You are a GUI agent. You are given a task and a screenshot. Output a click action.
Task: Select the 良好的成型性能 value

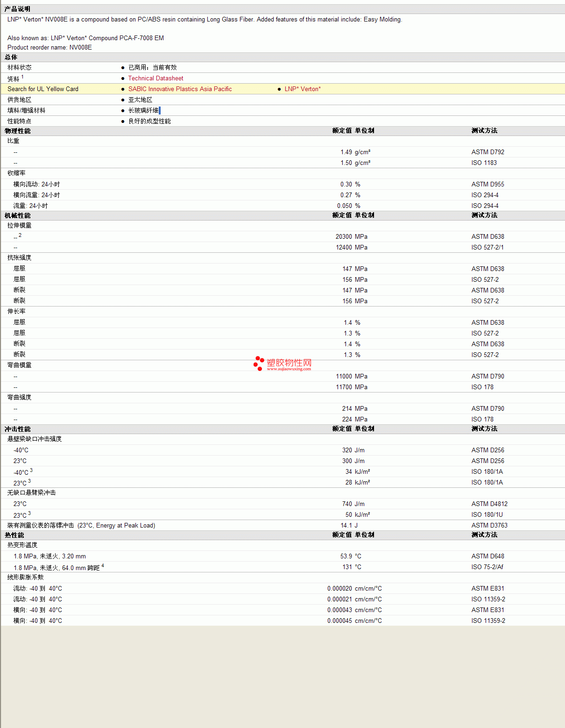(x=149, y=121)
